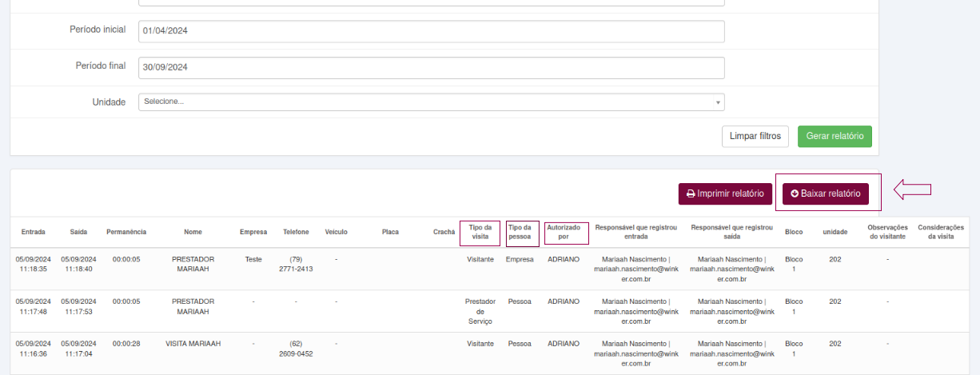The image size is (980, 375).
Task: Click the Responsável que registrou saída header
Action: [732, 232]
